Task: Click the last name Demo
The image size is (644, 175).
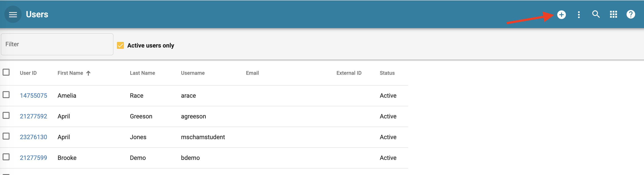Action: [x=138, y=157]
